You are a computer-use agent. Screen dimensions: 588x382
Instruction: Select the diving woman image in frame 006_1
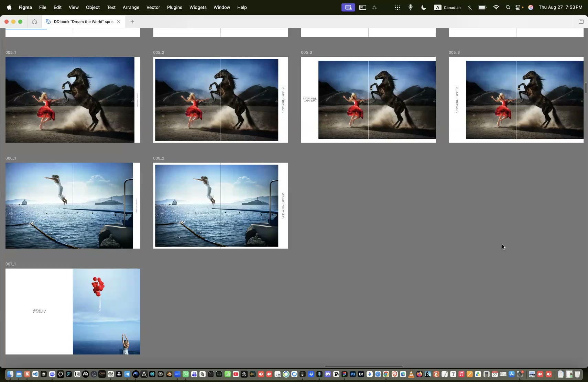pyautogui.click(x=69, y=205)
